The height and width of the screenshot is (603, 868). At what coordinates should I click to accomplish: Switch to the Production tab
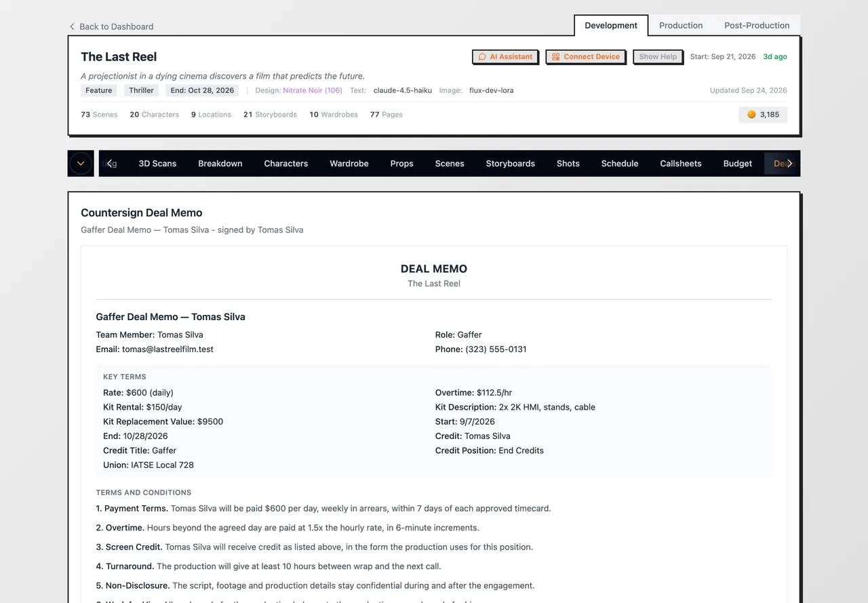click(x=681, y=25)
